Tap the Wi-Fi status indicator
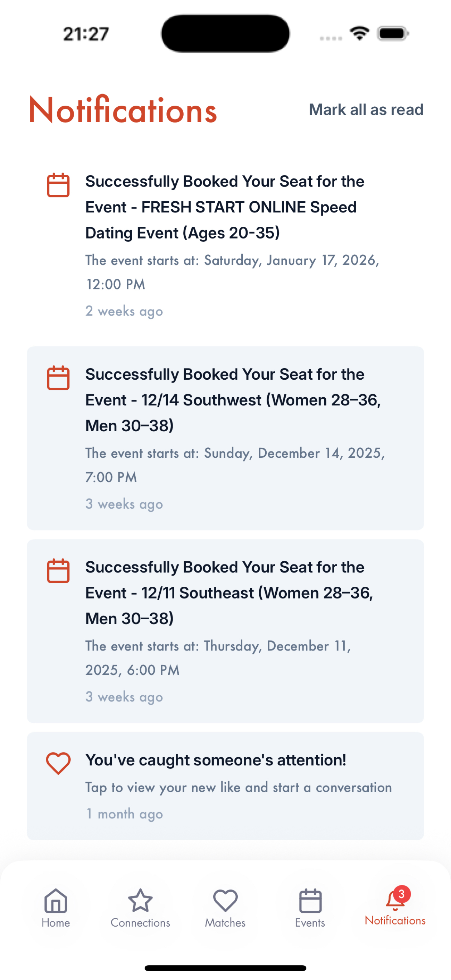Screen dimensions: 451x980 [x=360, y=33]
